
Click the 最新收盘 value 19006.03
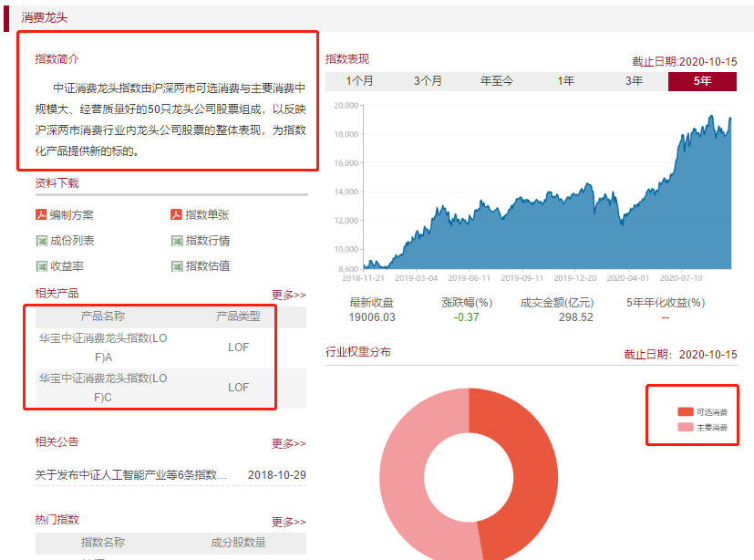[x=372, y=317]
